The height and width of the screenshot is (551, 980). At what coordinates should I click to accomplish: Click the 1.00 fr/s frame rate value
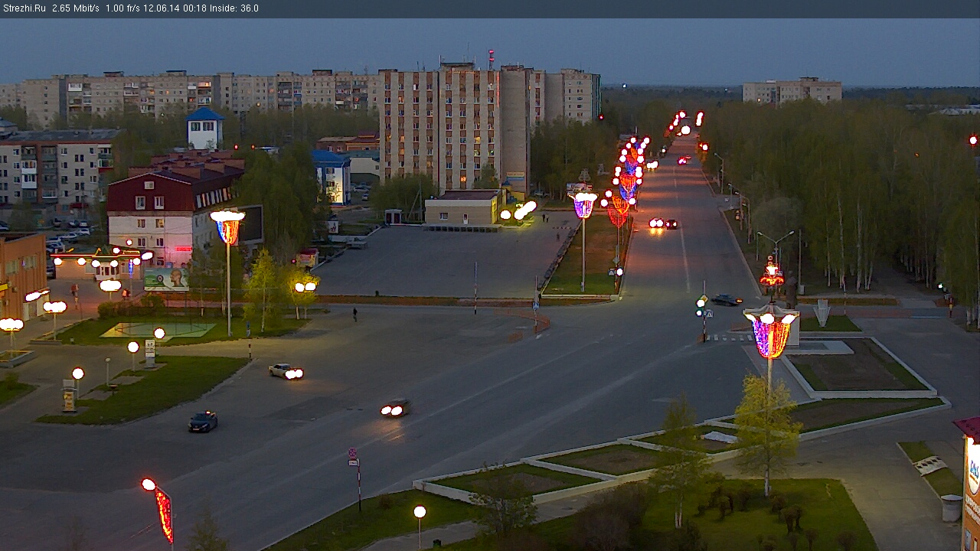(122, 8)
